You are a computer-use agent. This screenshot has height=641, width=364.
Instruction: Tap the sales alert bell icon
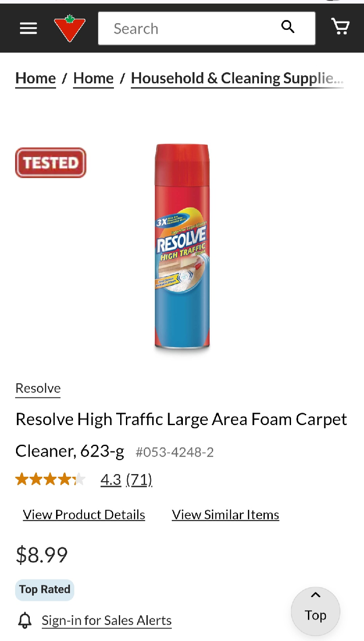(x=25, y=620)
